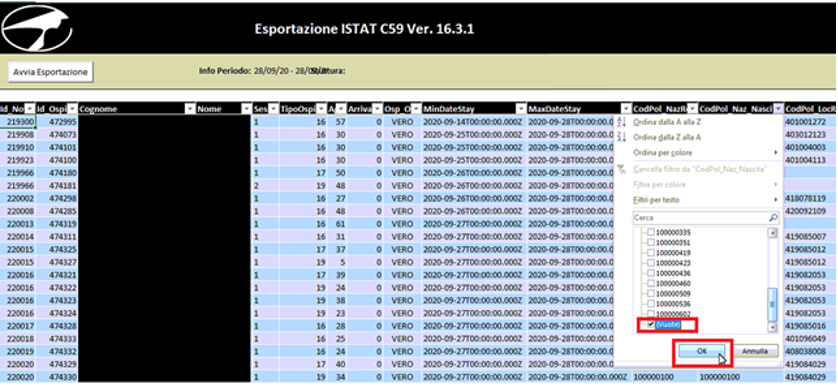Open the Nome column filter dropdown

(246, 109)
